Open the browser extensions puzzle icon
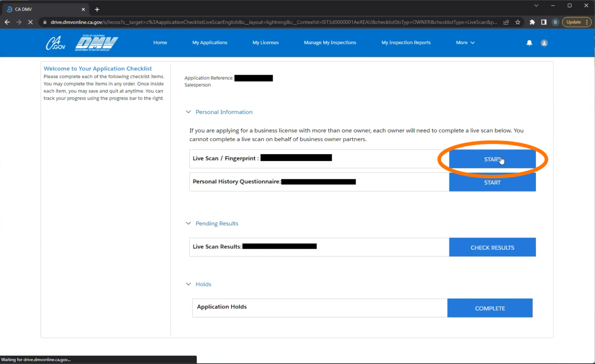The height and width of the screenshot is (364, 595). pos(532,22)
